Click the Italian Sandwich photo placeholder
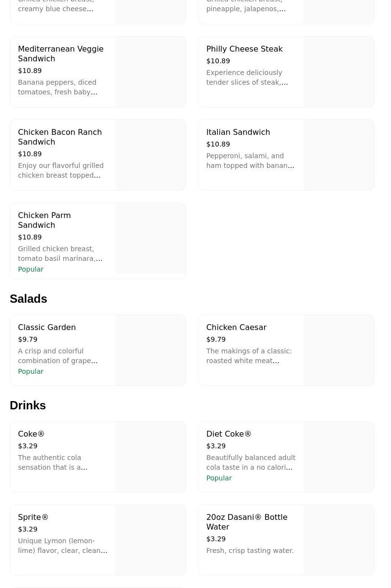Viewport: 391px width, 588px height. pos(338,155)
